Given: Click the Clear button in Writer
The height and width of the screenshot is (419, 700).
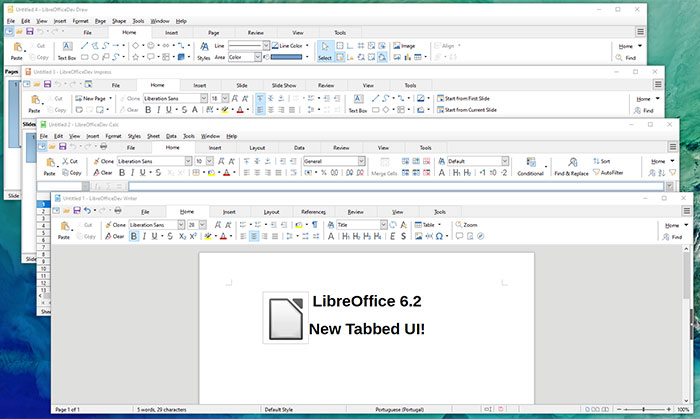Looking at the screenshot, I should click(x=114, y=236).
